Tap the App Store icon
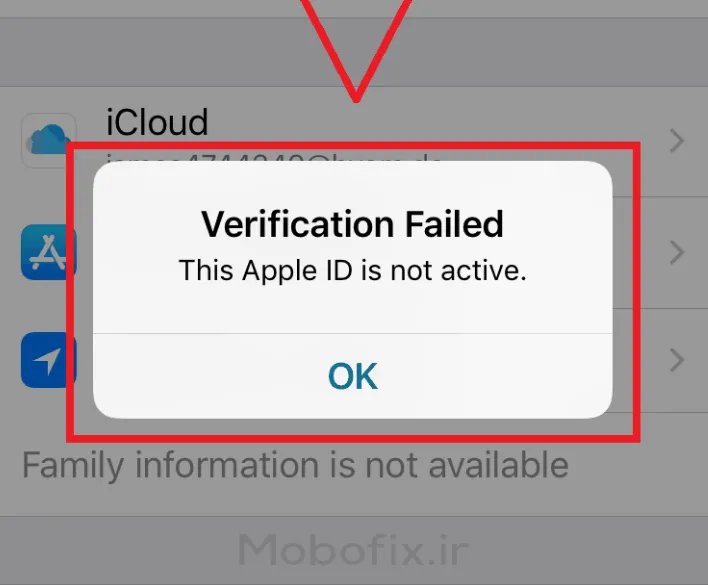This screenshot has height=585, width=708. (x=48, y=252)
